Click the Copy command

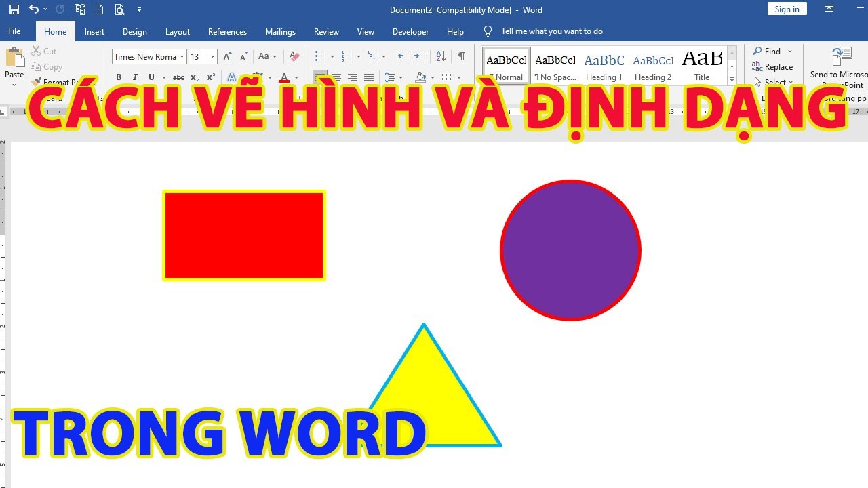point(47,66)
